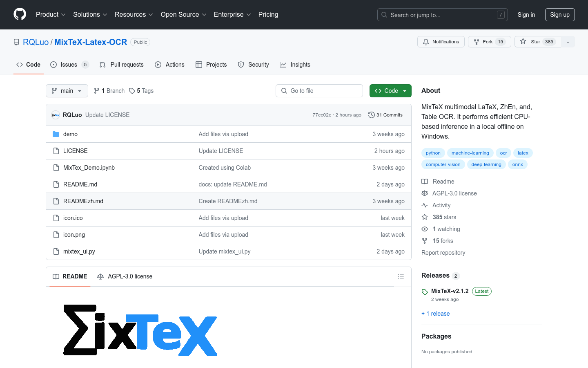588x368 pixels.
Task: Expand the Product menu
Action: [x=51, y=14]
